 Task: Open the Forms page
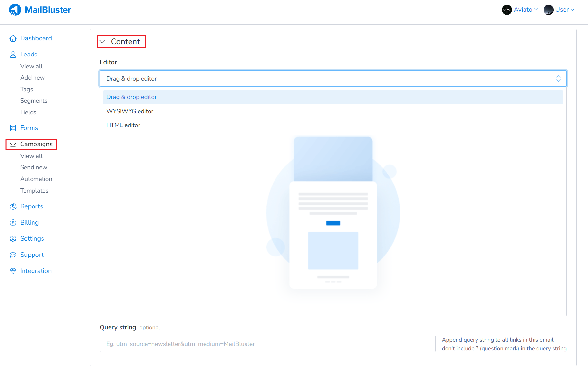pyautogui.click(x=29, y=128)
